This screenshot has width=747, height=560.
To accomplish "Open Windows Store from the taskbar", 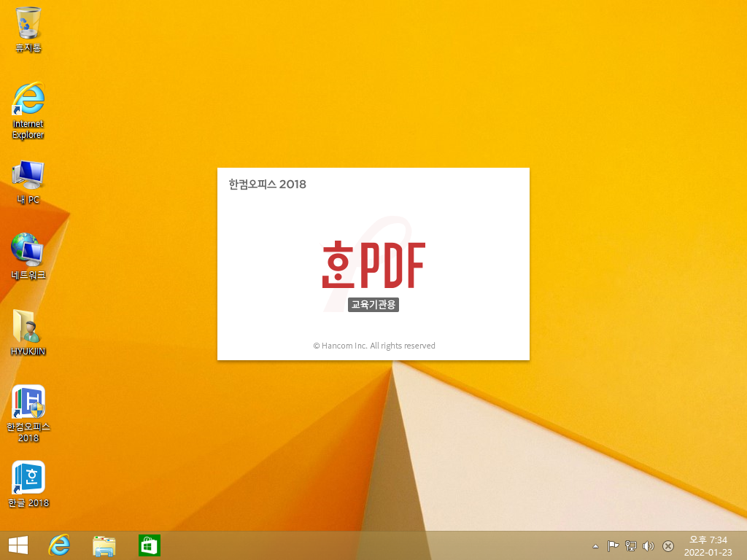I will [x=149, y=545].
